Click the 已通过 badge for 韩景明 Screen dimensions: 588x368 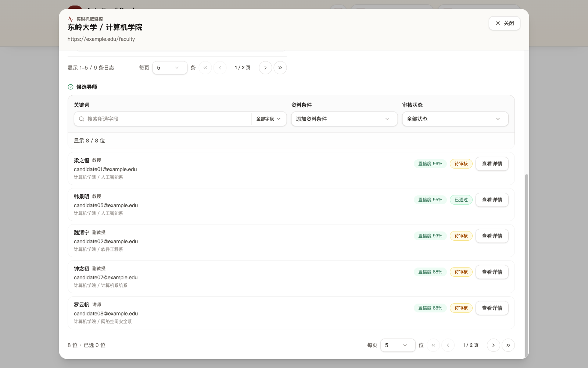tap(461, 200)
